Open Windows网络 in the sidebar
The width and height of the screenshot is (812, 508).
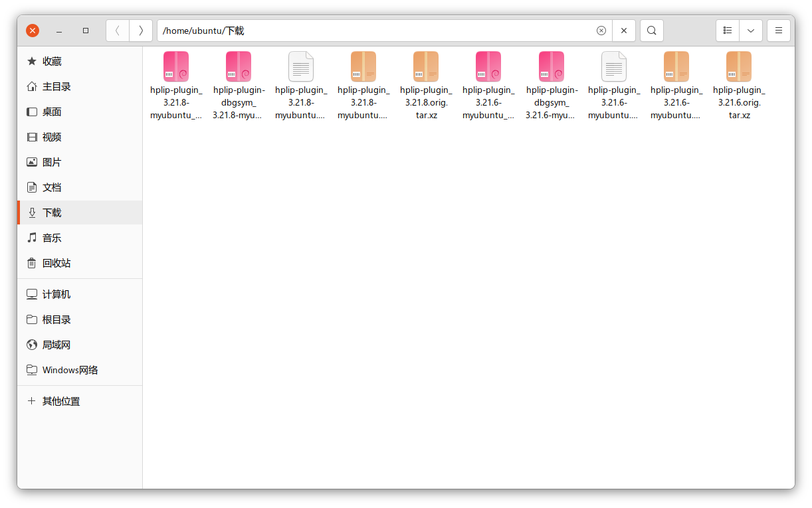pyautogui.click(x=80, y=370)
